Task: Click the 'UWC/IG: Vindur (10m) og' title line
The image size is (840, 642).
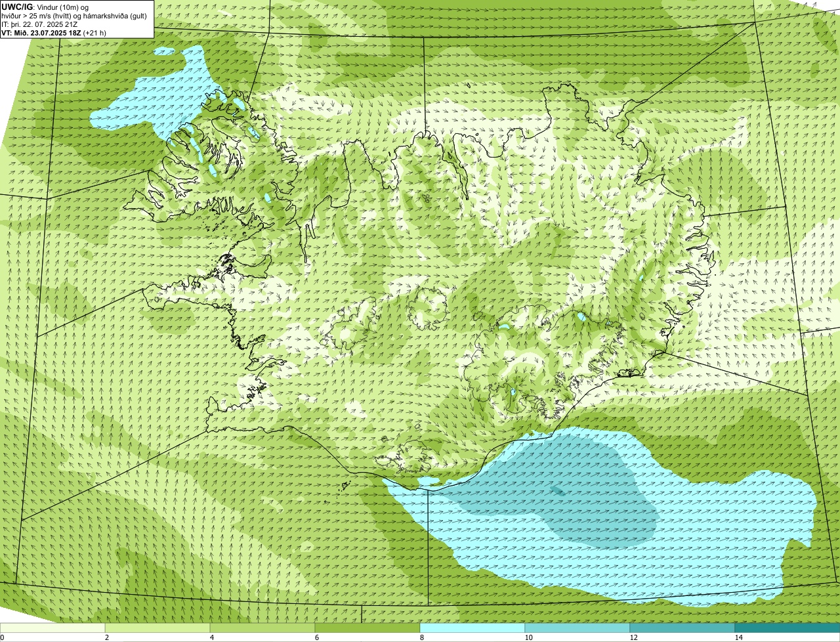Action: [x=45, y=7]
